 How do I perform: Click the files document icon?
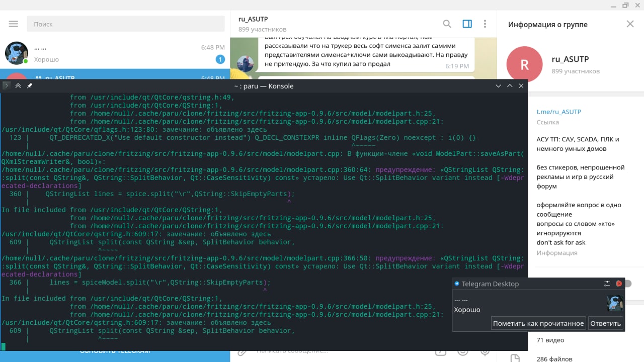515,358
